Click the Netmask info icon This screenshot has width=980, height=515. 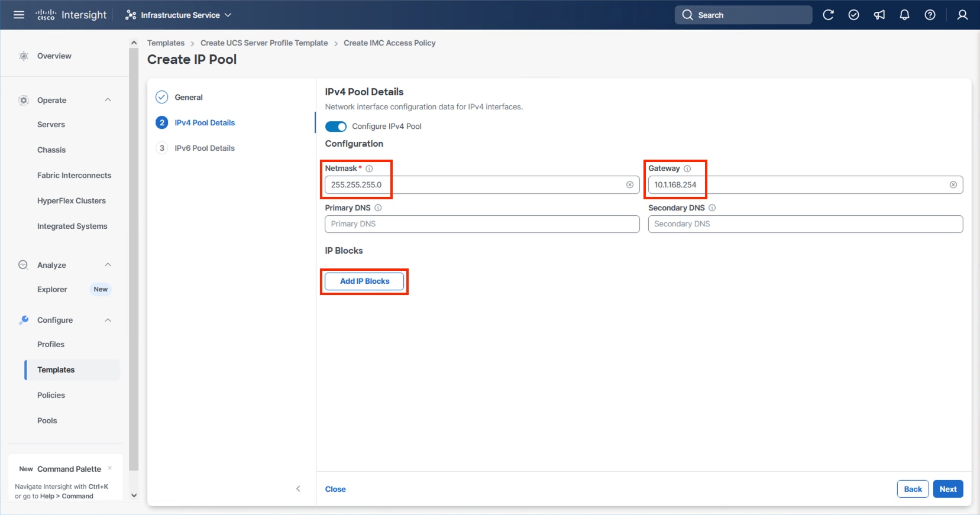pyautogui.click(x=369, y=169)
